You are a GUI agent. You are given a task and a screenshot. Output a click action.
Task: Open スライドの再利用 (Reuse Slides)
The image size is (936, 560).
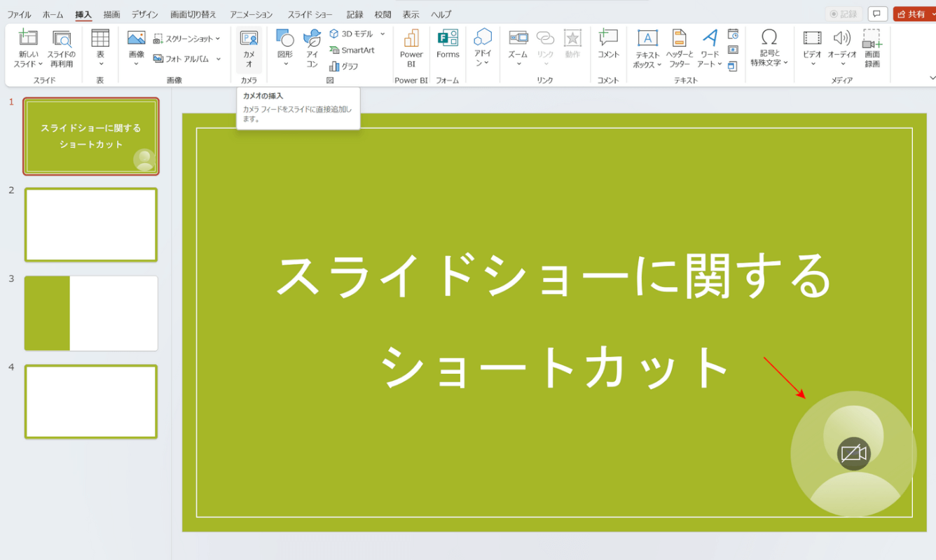62,49
